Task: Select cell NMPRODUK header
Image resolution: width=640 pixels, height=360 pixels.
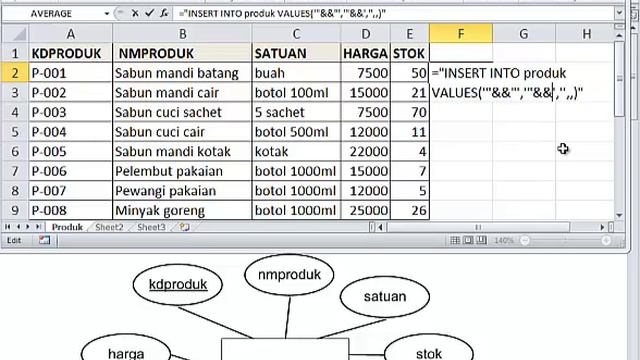Action: tap(182, 53)
